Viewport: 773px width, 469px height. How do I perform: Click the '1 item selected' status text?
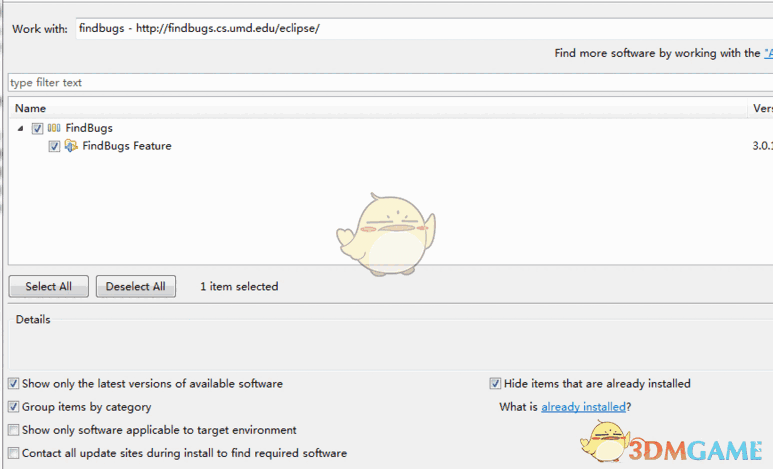pos(239,287)
